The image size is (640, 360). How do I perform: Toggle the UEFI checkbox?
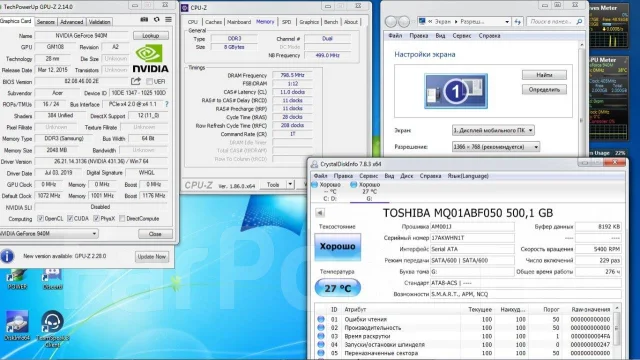click(149, 82)
